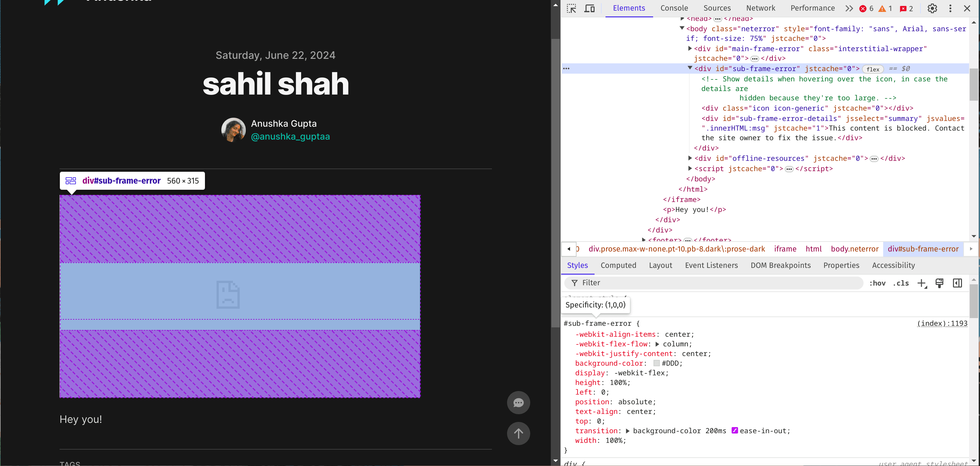The image size is (980, 466).
Task: Click the orange warnings count badge
Action: (x=885, y=8)
